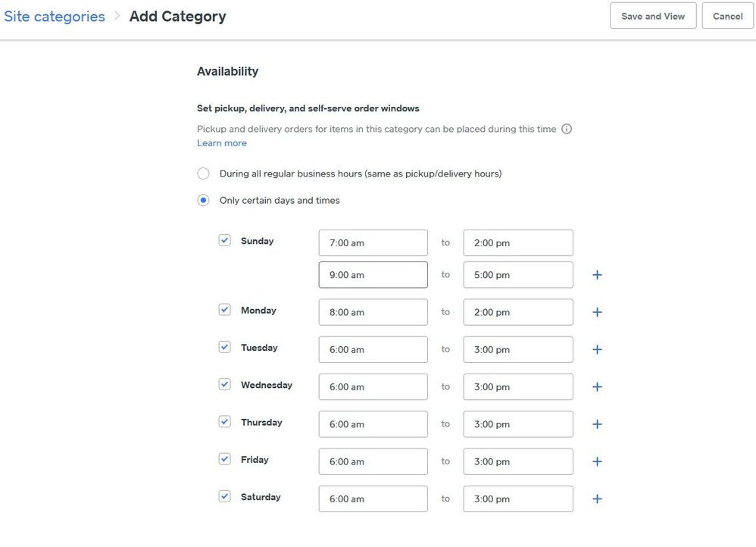Click the info icon beside order window description
The height and width of the screenshot is (547, 756).
[567, 129]
